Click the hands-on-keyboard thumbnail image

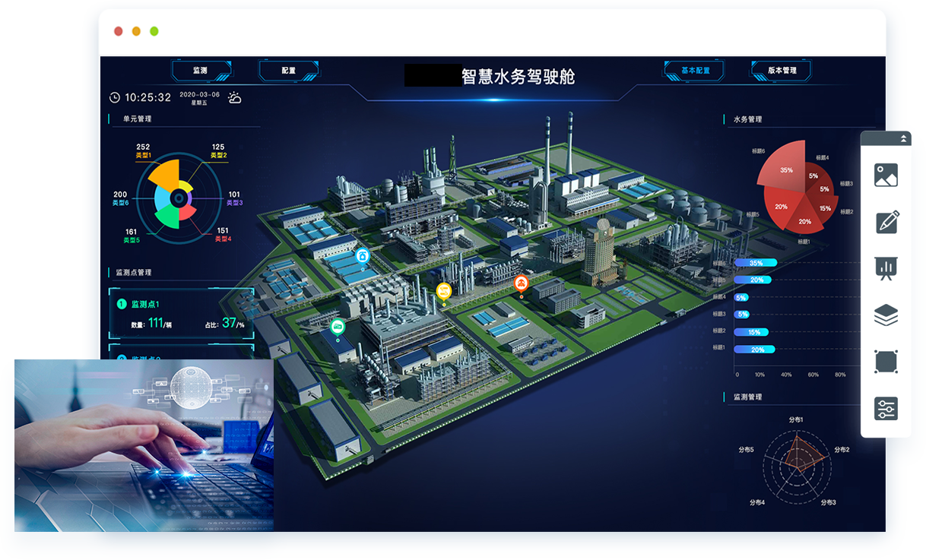point(144,445)
